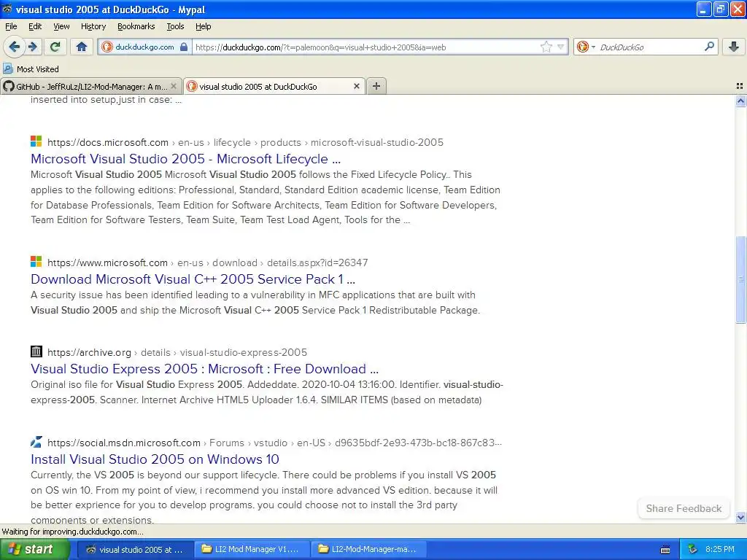
Task: Open the search engine selector dropdown
Action: coord(586,47)
